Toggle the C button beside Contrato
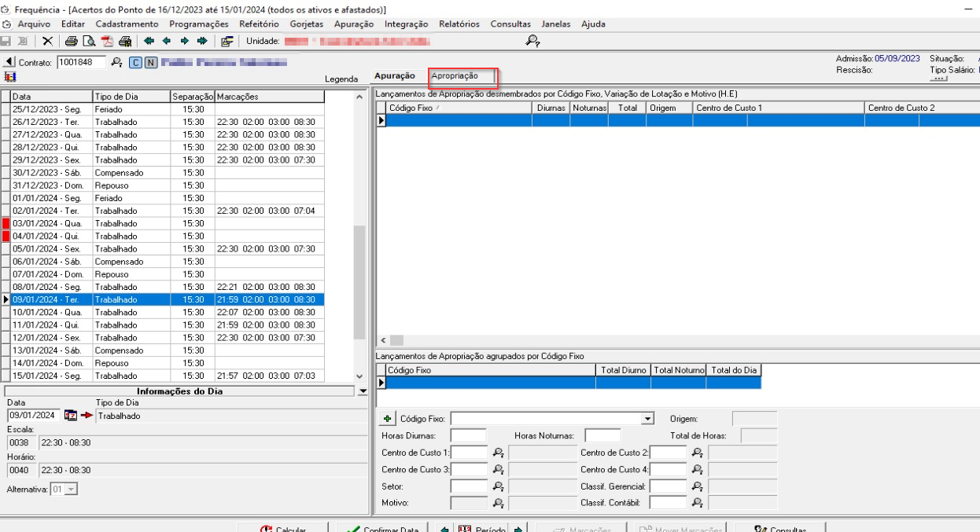 [135, 62]
